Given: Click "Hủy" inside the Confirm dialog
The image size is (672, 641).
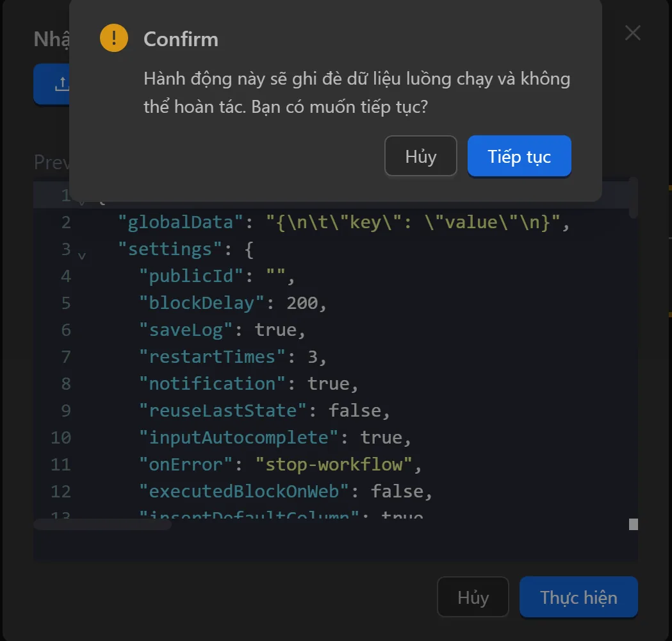Looking at the screenshot, I should click(x=420, y=156).
